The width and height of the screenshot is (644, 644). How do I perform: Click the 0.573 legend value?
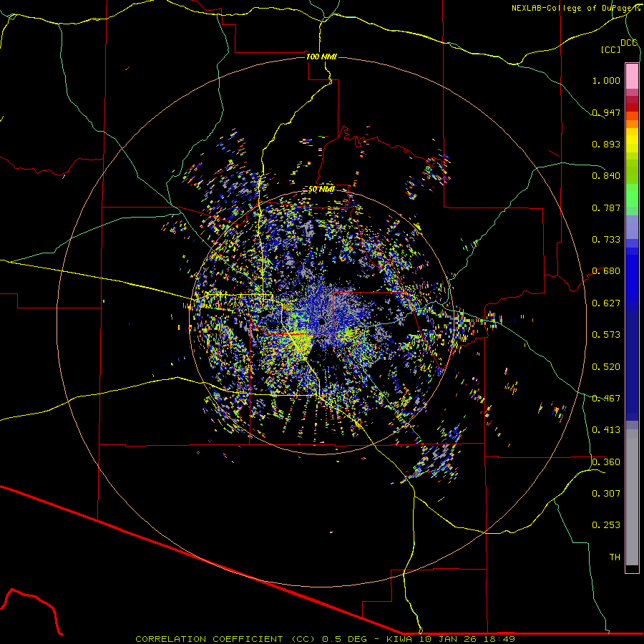(x=606, y=335)
